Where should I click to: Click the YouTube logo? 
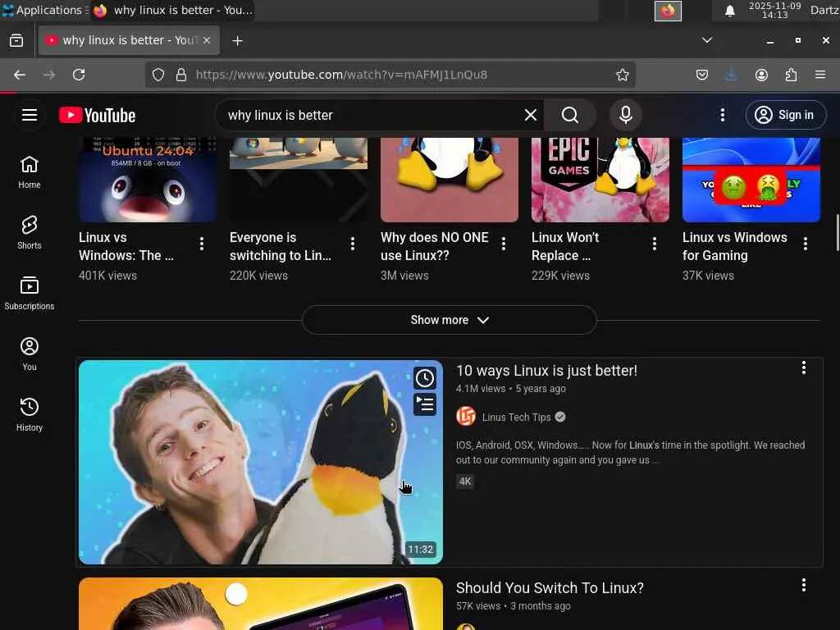[x=98, y=115]
